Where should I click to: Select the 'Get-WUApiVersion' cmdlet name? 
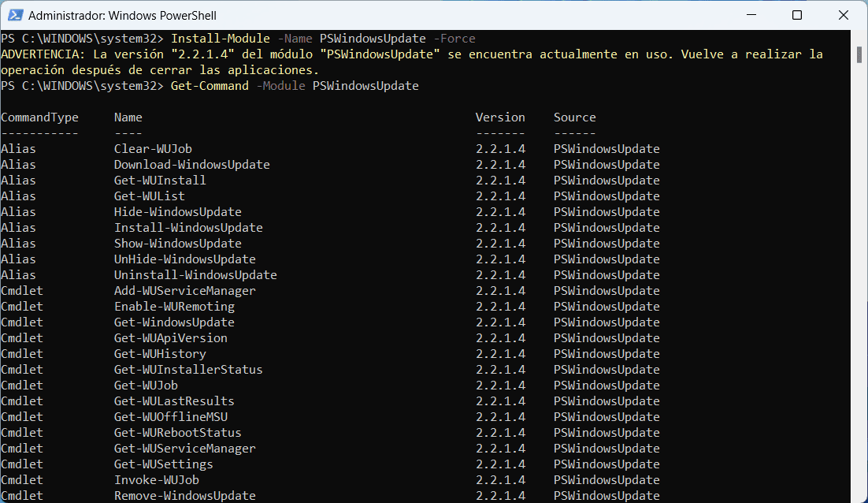[x=170, y=338]
